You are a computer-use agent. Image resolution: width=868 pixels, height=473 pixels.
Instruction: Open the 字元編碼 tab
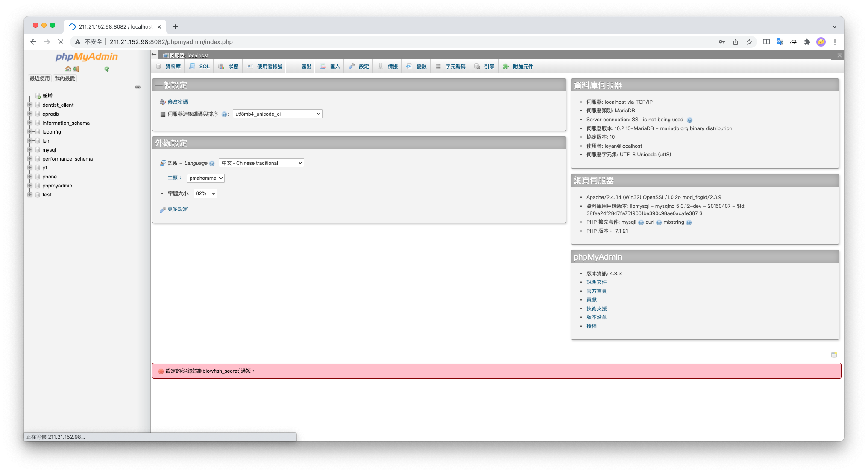pyautogui.click(x=451, y=67)
